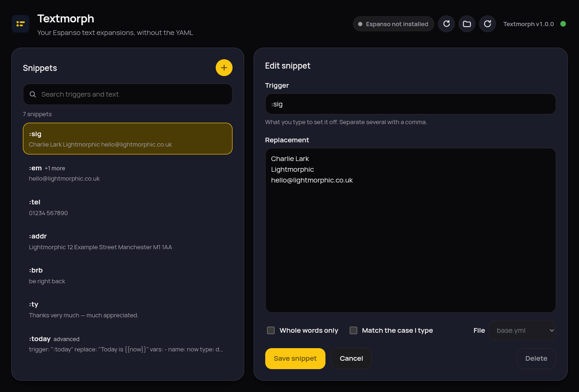
Task: Click the 'Textmorph' app title
Action: coord(66,18)
